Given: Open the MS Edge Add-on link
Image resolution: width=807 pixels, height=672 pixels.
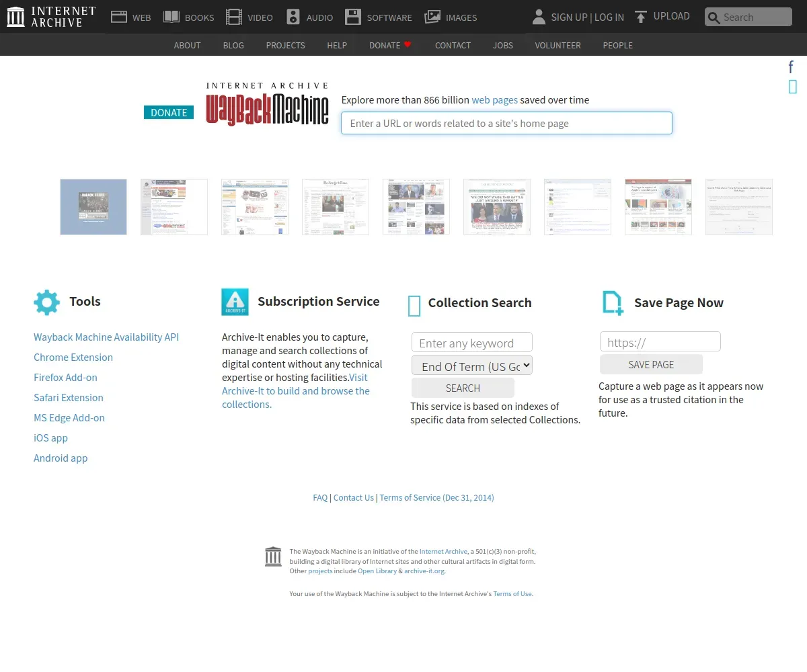Looking at the screenshot, I should [x=69, y=418].
